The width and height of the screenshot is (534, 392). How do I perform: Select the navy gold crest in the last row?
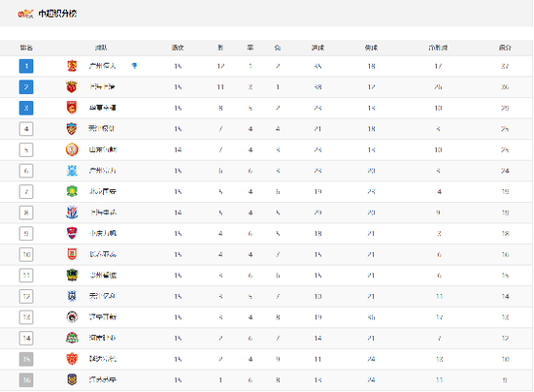(72, 379)
